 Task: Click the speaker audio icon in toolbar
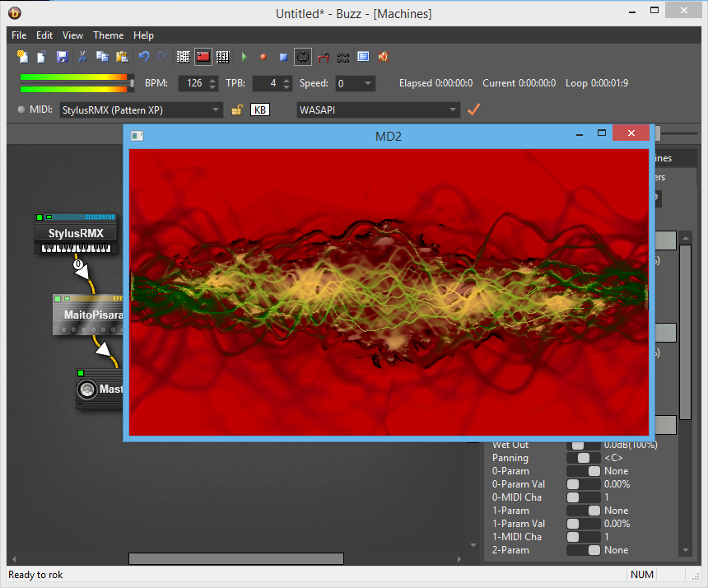(x=383, y=57)
